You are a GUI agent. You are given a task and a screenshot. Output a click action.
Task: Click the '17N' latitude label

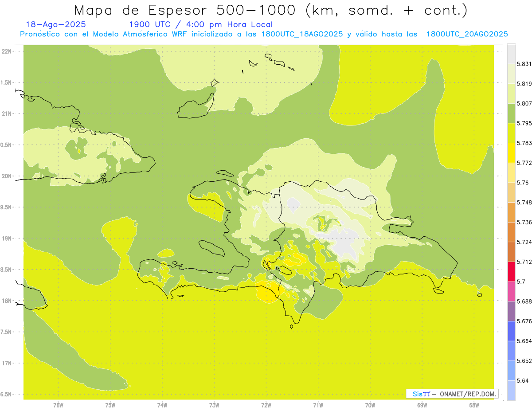coord(7,363)
